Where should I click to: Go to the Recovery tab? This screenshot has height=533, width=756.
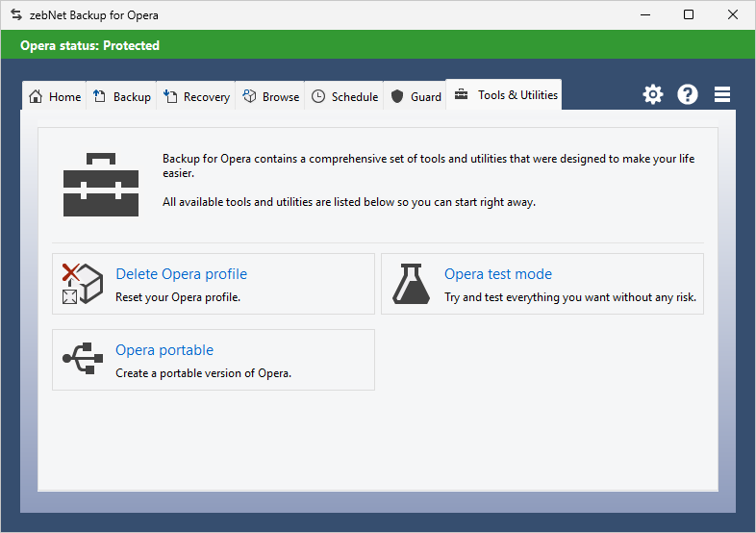click(196, 96)
